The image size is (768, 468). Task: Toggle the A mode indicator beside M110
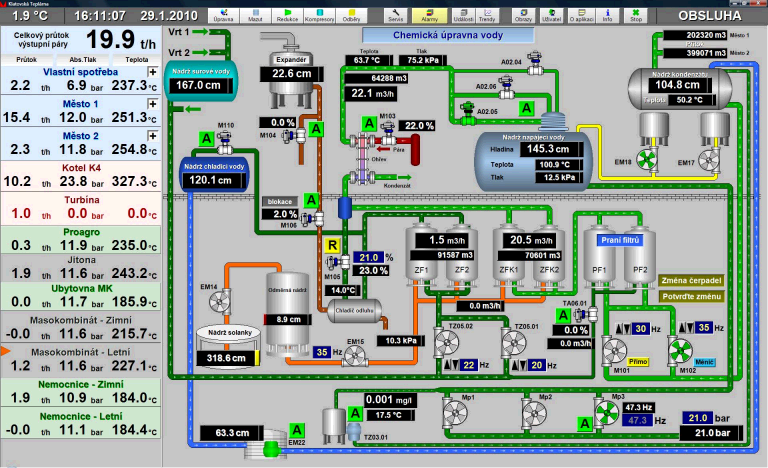(207, 139)
